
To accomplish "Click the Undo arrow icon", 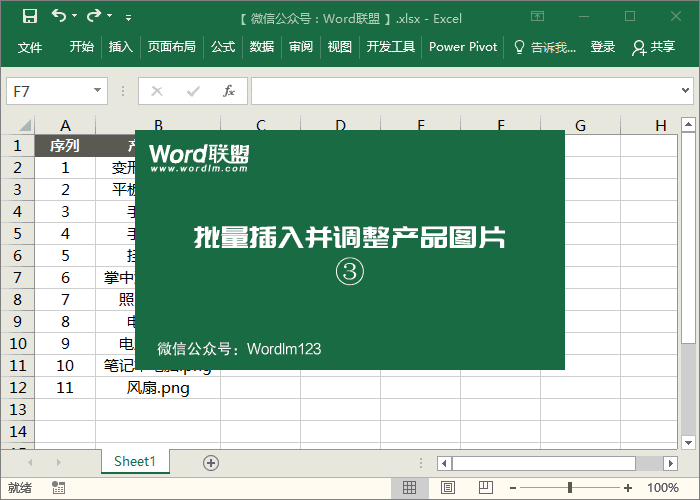I will [58, 16].
